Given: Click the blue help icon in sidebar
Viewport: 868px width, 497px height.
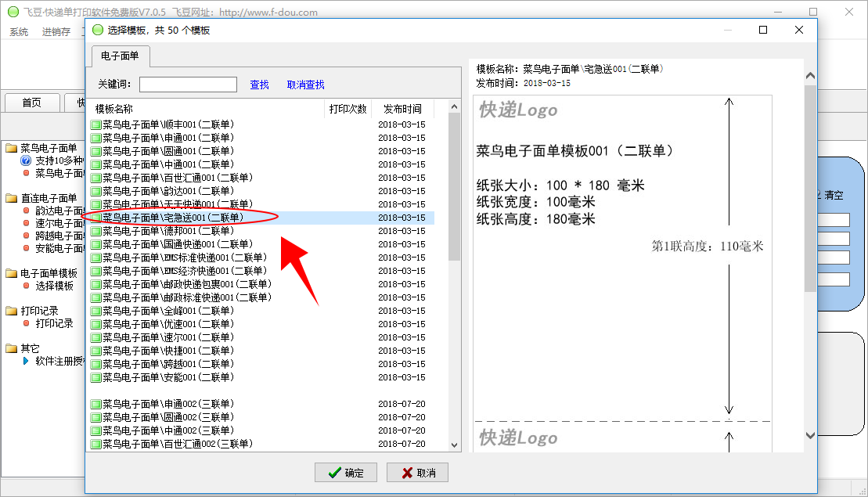Looking at the screenshot, I should pos(26,160).
